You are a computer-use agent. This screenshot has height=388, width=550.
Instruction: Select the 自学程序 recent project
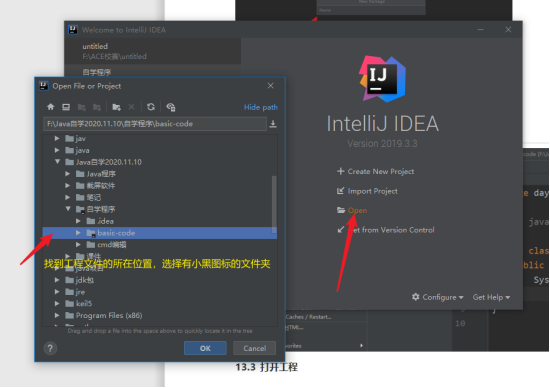[153, 71]
